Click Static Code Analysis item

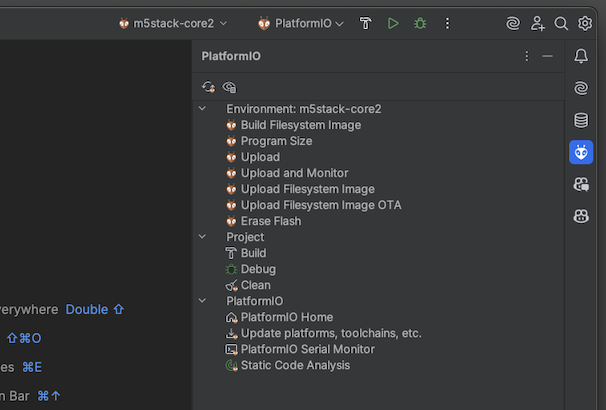(x=295, y=365)
